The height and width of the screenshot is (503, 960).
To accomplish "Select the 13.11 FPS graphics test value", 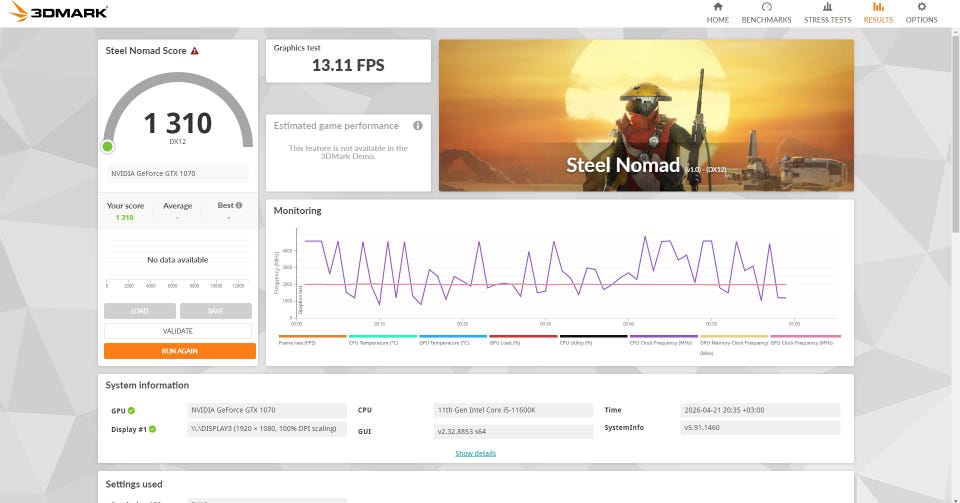I will click(348, 65).
